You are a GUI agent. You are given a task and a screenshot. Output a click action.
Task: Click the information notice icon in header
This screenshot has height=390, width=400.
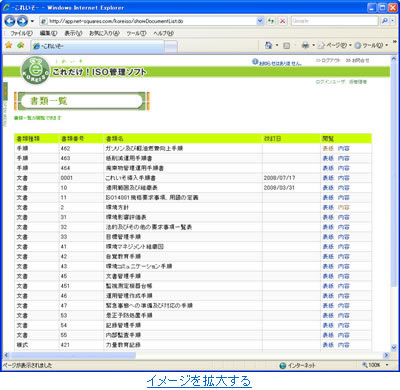pos(255,61)
